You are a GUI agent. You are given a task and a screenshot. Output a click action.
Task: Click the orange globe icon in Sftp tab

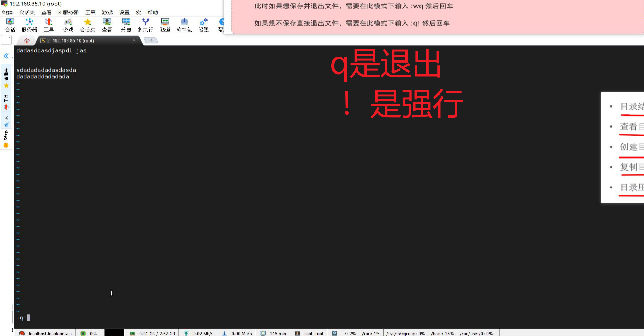(6, 145)
